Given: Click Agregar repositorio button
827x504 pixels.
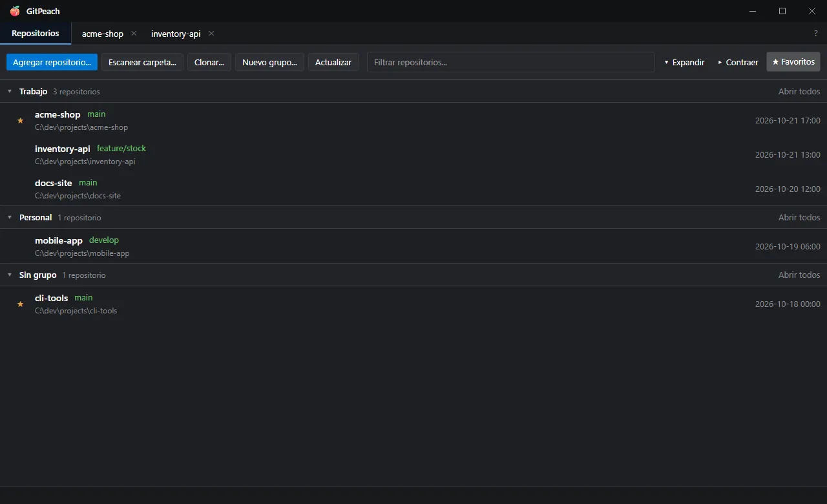Looking at the screenshot, I should point(52,62).
